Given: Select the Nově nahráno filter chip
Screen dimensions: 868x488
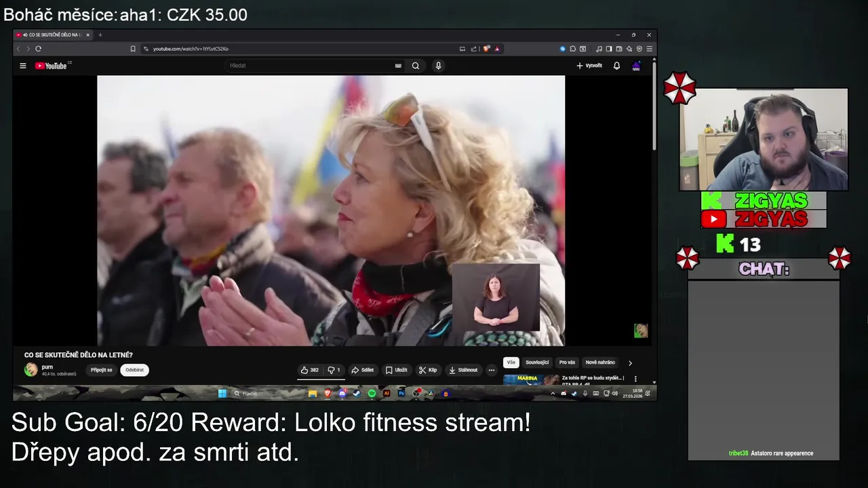Looking at the screenshot, I should 600,363.
